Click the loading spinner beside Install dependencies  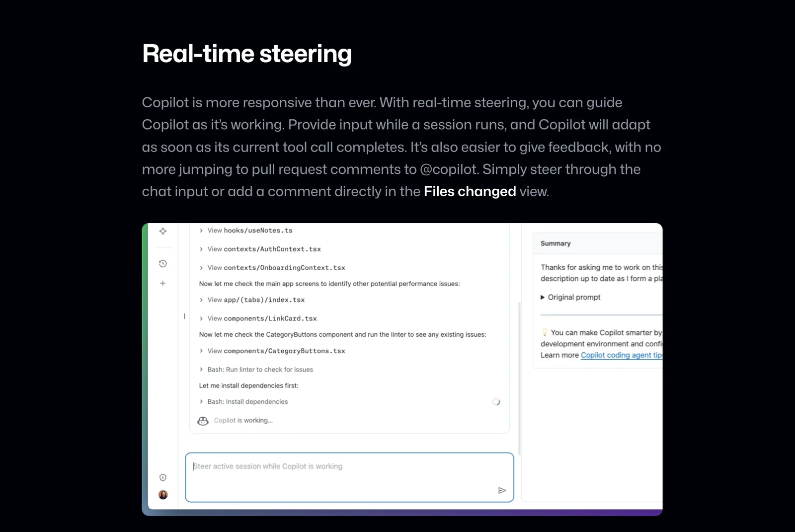[x=496, y=402]
